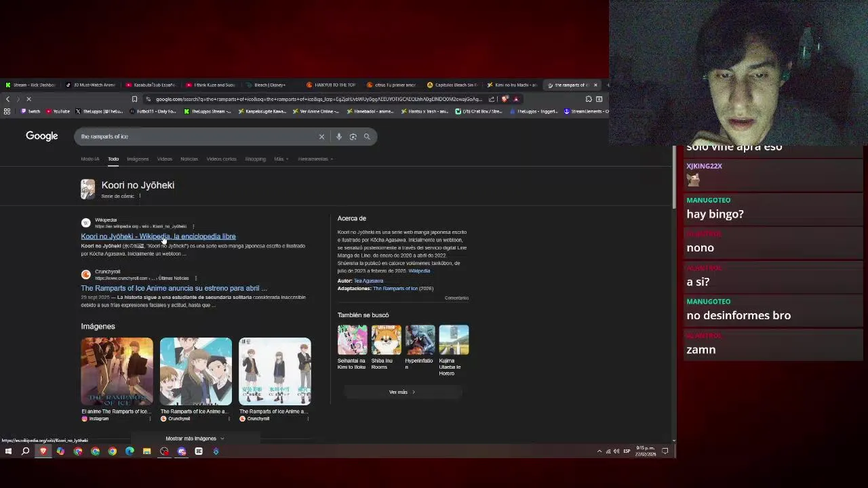Select the Shopping results tab
This screenshot has height=488, width=868.
pos(256,159)
